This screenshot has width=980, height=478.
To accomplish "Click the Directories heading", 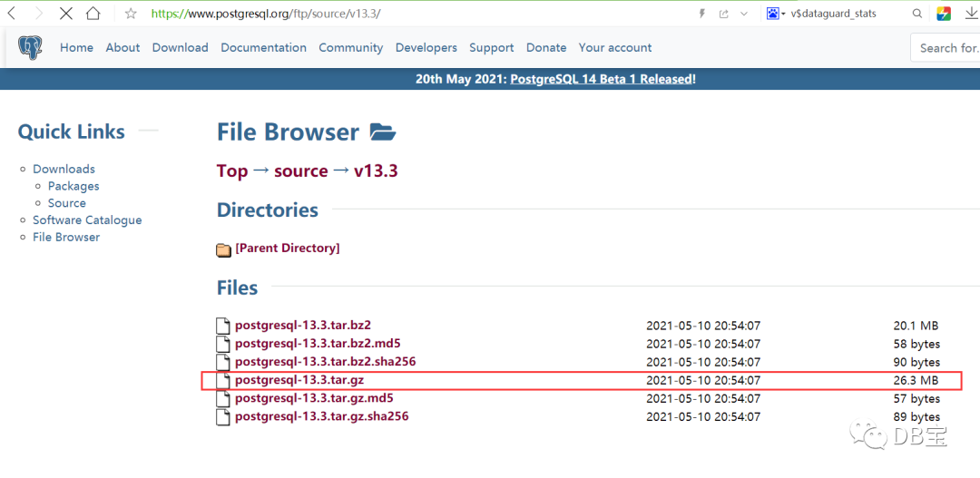I will [268, 210].
